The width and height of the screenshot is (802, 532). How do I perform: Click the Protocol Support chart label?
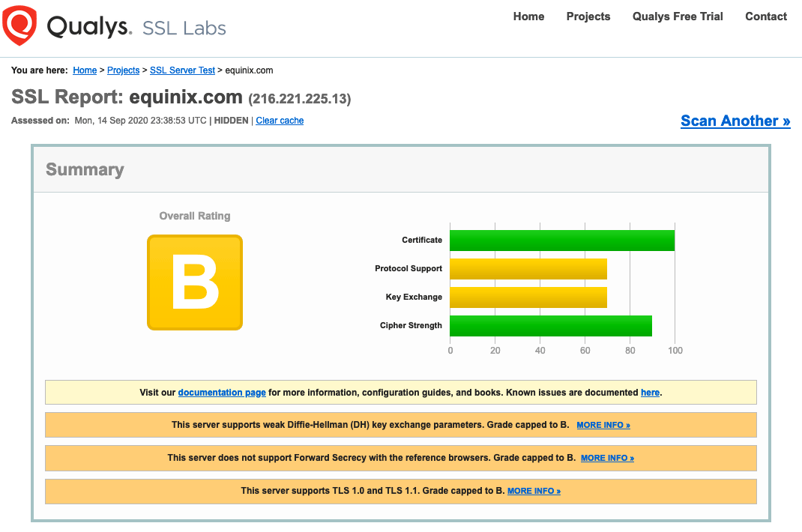(408, 268)
